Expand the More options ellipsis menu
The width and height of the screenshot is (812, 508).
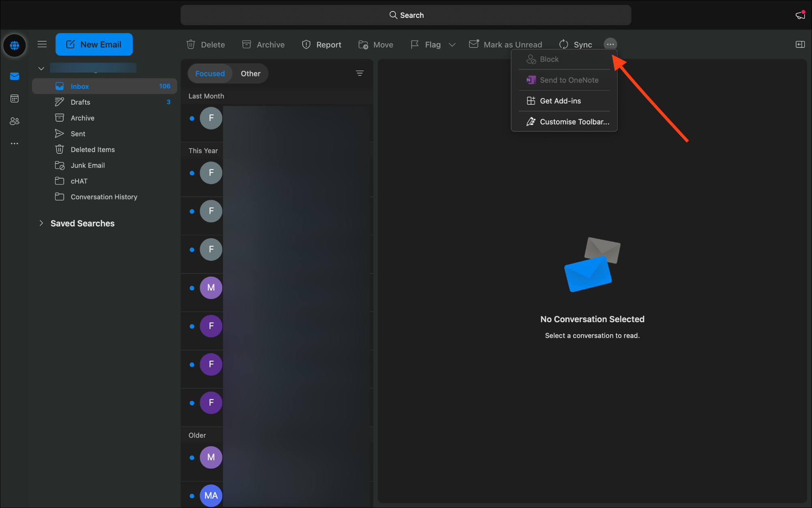(x=610, y=44)
